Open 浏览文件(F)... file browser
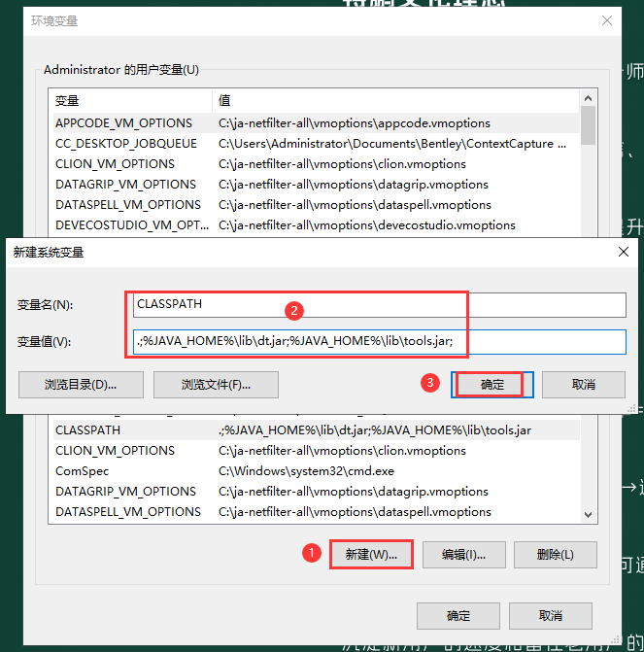This screenshot has height=652, width=644. [x=216, y=384]
